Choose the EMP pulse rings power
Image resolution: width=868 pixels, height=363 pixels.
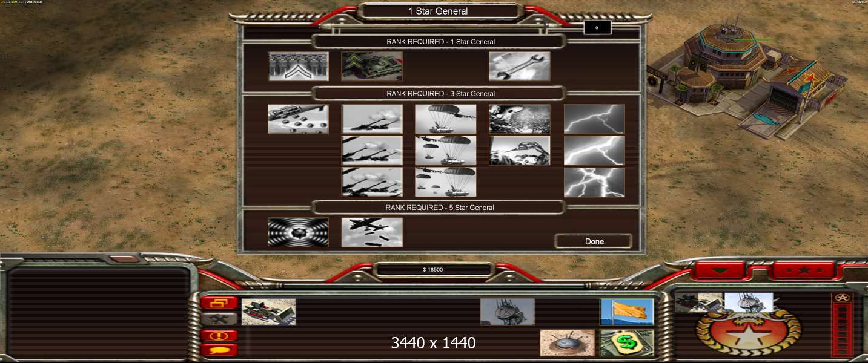(299, 232)
